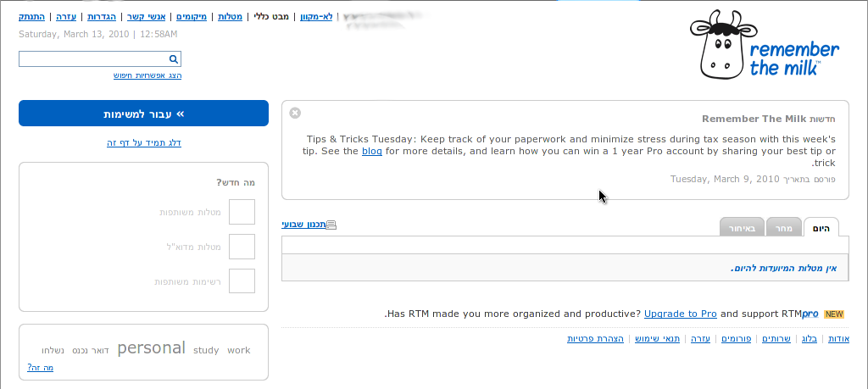
Task: Switch to the היום tab
Action: click(x=821, y=228)
